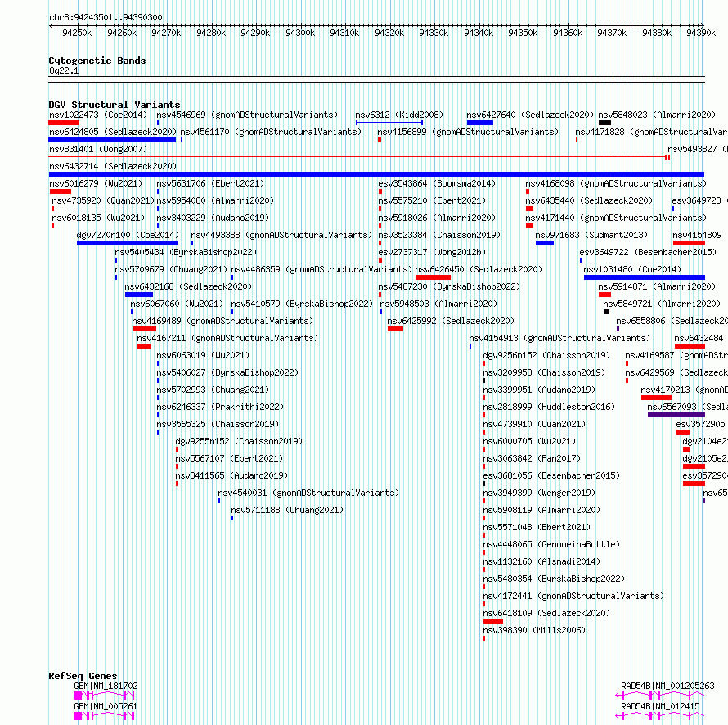Select nsv4156899 gnomAD variant label

[468, 132]
